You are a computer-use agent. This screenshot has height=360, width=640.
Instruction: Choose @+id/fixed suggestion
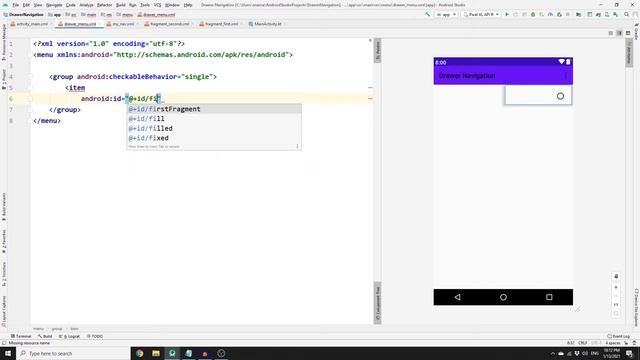coord(214,138)
